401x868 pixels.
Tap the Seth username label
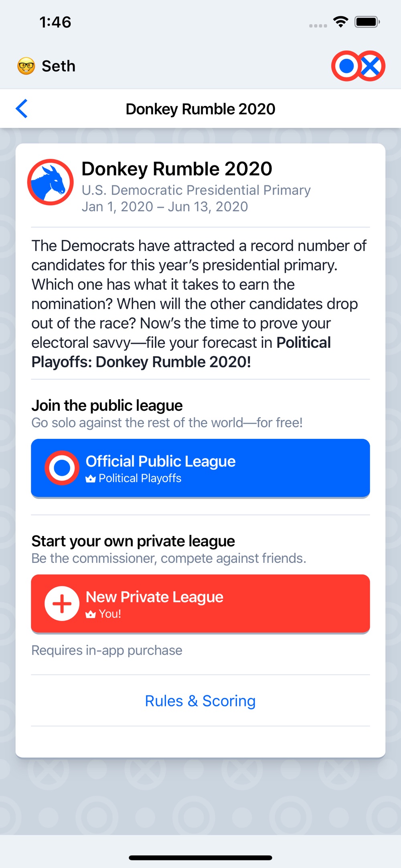point(59,66)
